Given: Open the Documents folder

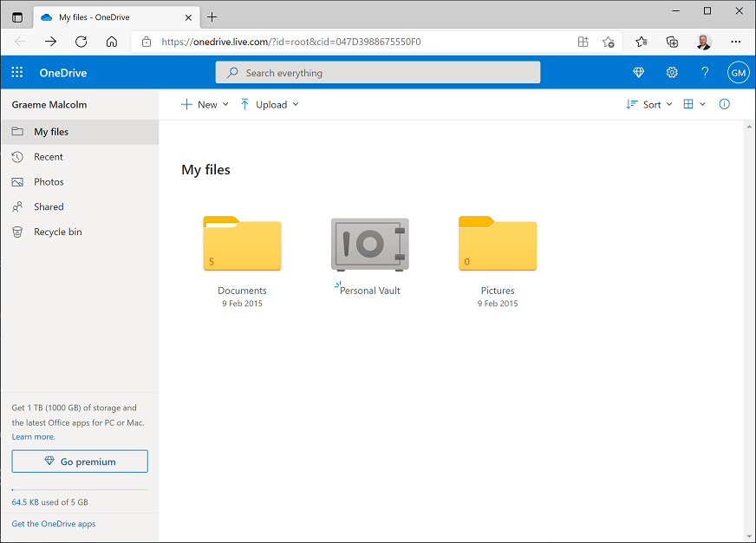Looking at the screenshot, I should point(242,243).
